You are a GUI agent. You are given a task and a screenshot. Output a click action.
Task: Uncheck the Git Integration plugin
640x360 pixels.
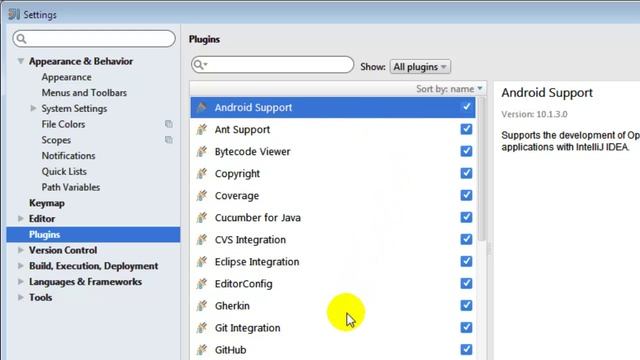[466, 327]
